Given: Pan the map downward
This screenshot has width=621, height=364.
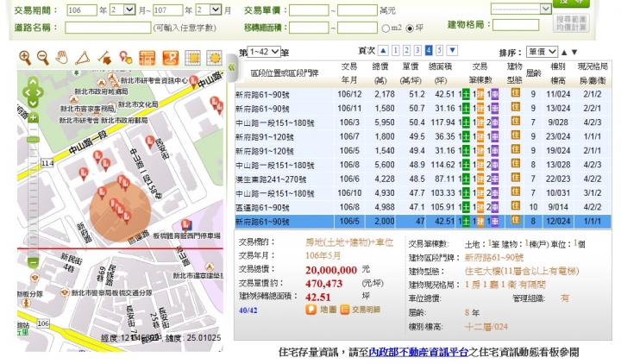Looking at the screenshot, I should pyautogui.click(x=33, y=103).
